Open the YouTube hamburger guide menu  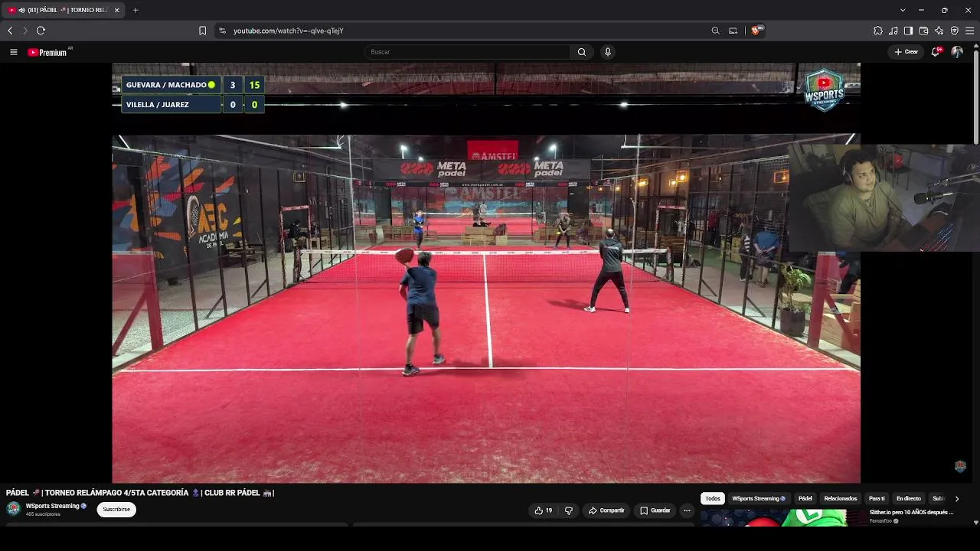pos(14,52)
